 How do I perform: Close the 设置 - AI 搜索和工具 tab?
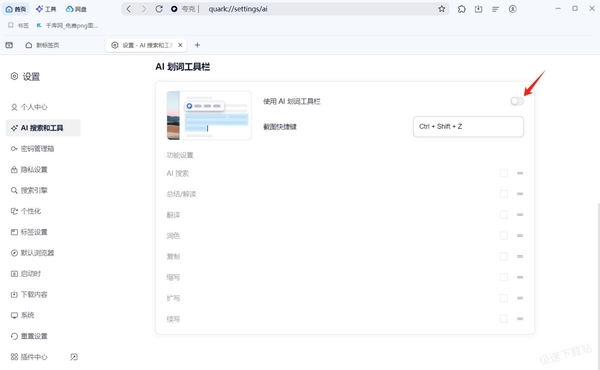pyautogui.click(x=180, y=45)
